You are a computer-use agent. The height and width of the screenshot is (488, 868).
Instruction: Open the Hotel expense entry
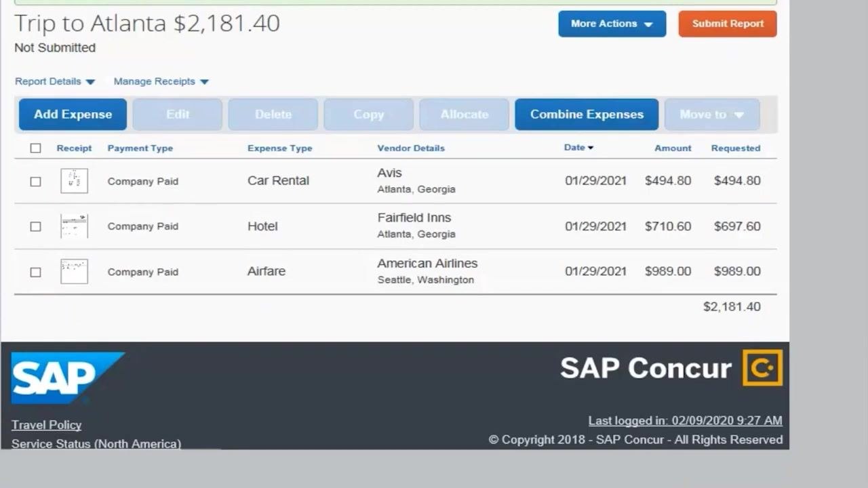262,226
